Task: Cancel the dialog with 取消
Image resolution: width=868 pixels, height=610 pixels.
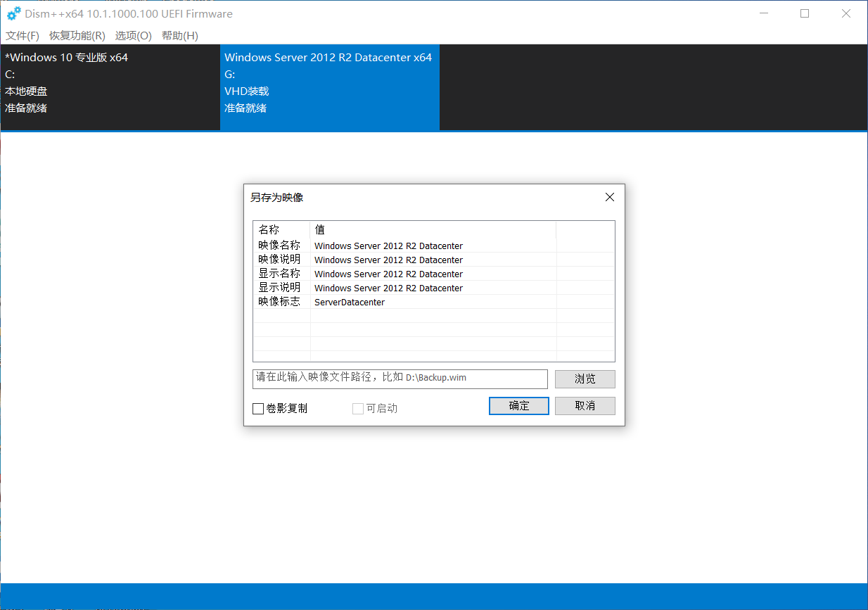Action: [x=585, y=406]
